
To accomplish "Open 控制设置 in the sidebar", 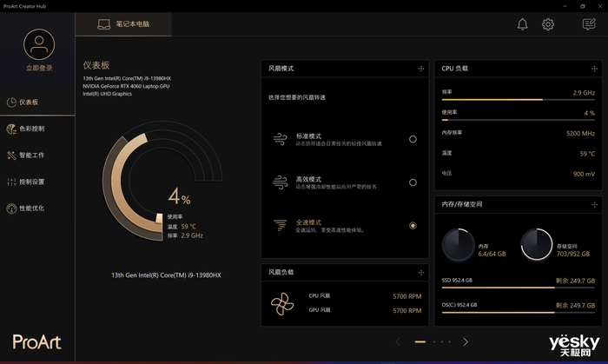I will (37, 182).
